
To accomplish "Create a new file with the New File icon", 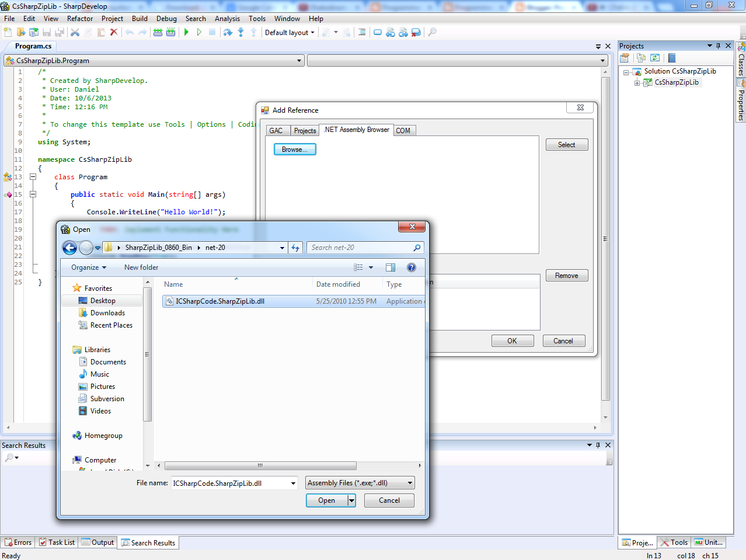I will tap(8, 32).
